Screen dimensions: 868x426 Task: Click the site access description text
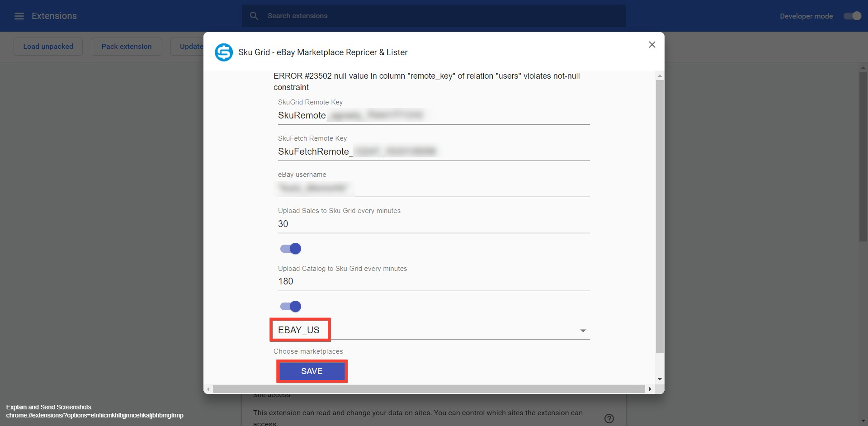click(x=418, y=417)
